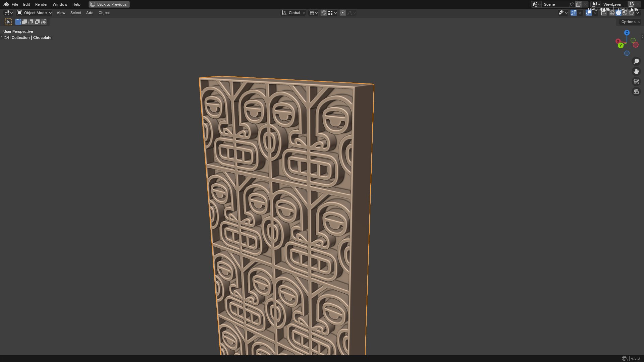Open the Help menu

coord(76,4)
